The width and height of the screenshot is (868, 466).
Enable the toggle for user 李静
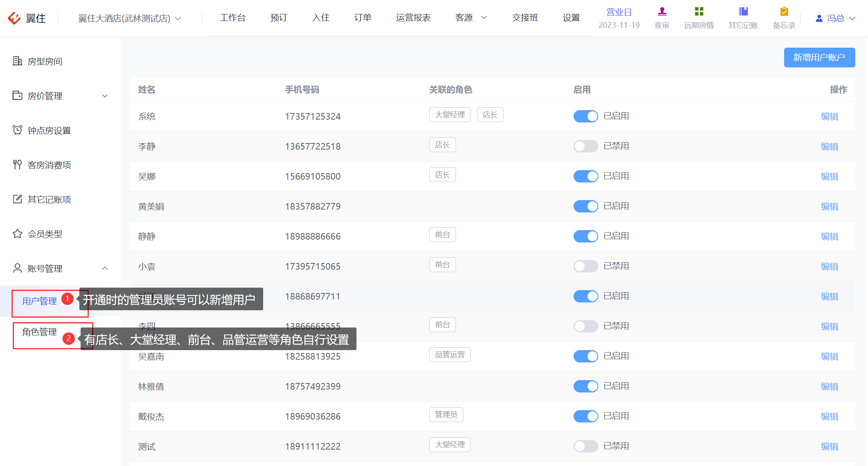point(586,146)
